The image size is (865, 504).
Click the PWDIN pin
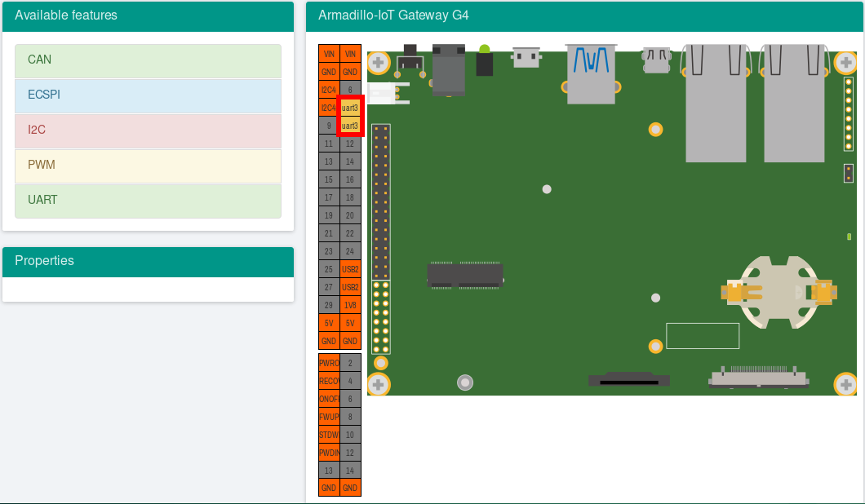coord(329,453)
